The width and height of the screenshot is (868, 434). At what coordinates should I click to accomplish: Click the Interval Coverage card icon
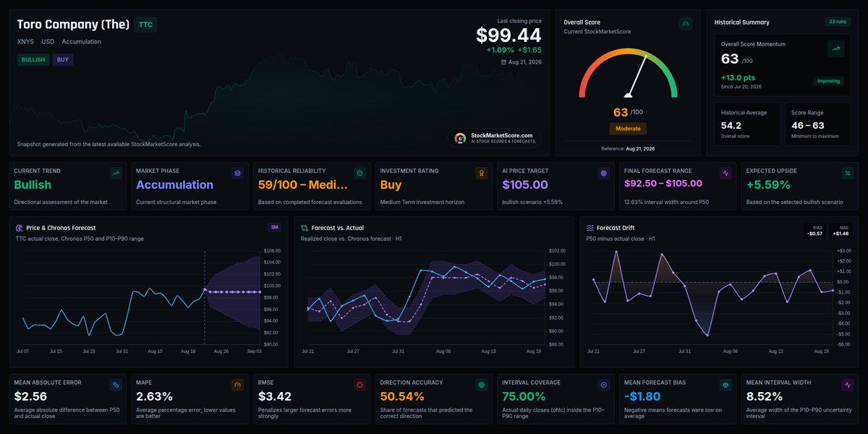pyautogui.click(x=604, y=385)
